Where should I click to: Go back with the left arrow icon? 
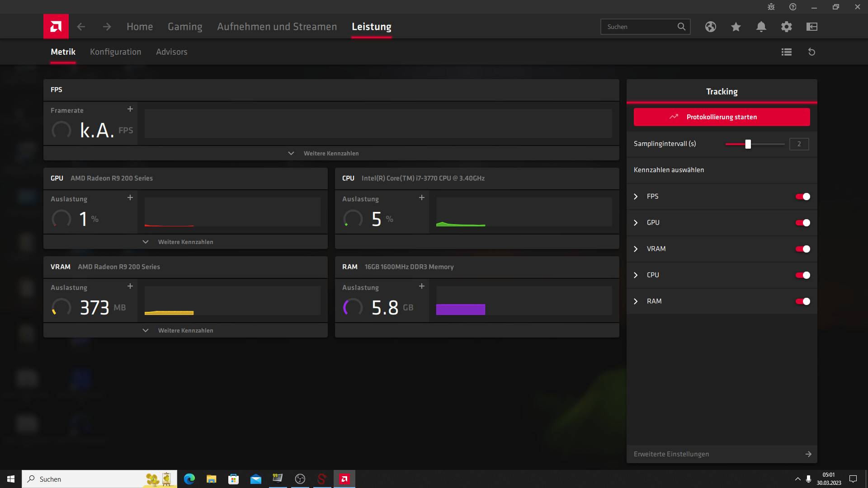click(81, 27)
